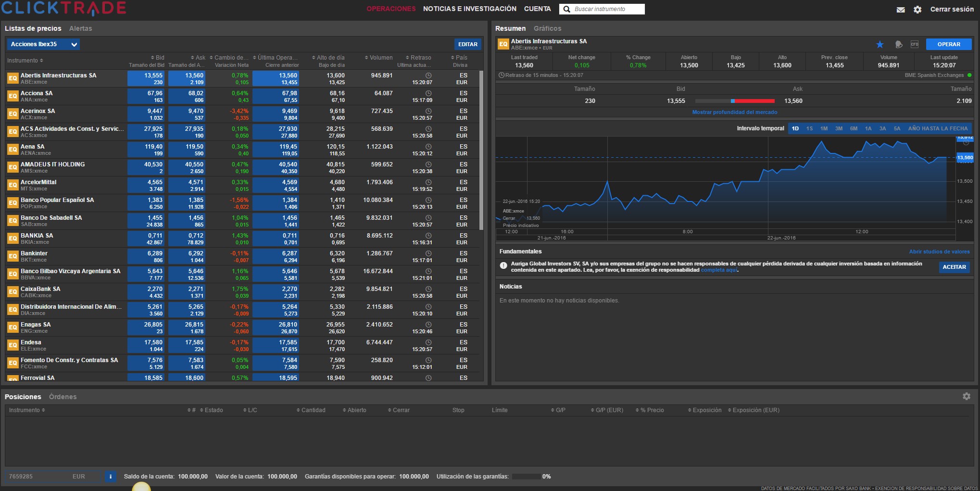Sort positions by Estado column
980x491 pixels.
(x=212, y=410)
